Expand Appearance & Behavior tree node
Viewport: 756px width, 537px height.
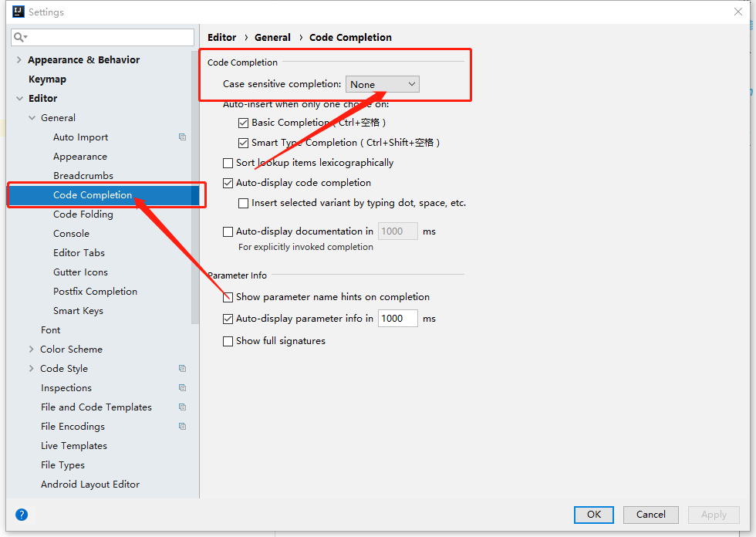19,59
